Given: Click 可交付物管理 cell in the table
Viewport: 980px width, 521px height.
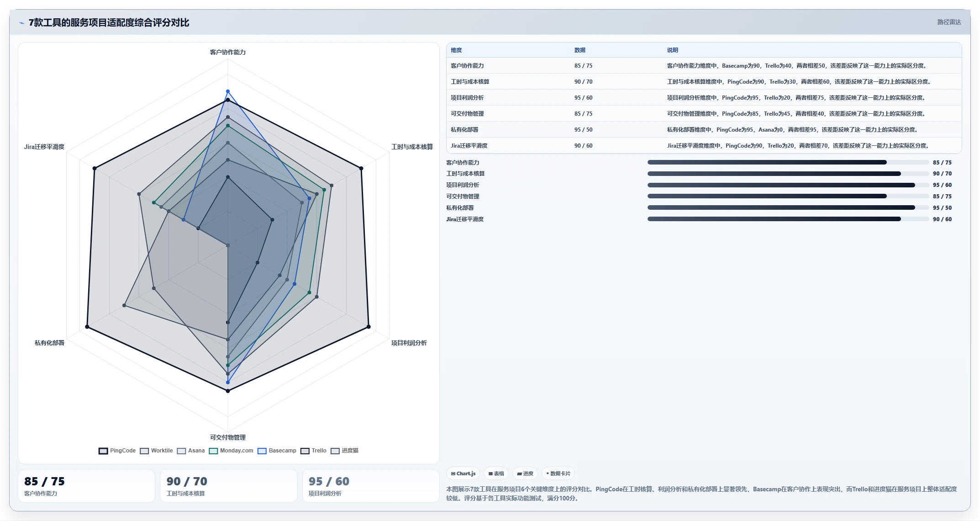Looking at the screenshot, I should tap(467, 114).
